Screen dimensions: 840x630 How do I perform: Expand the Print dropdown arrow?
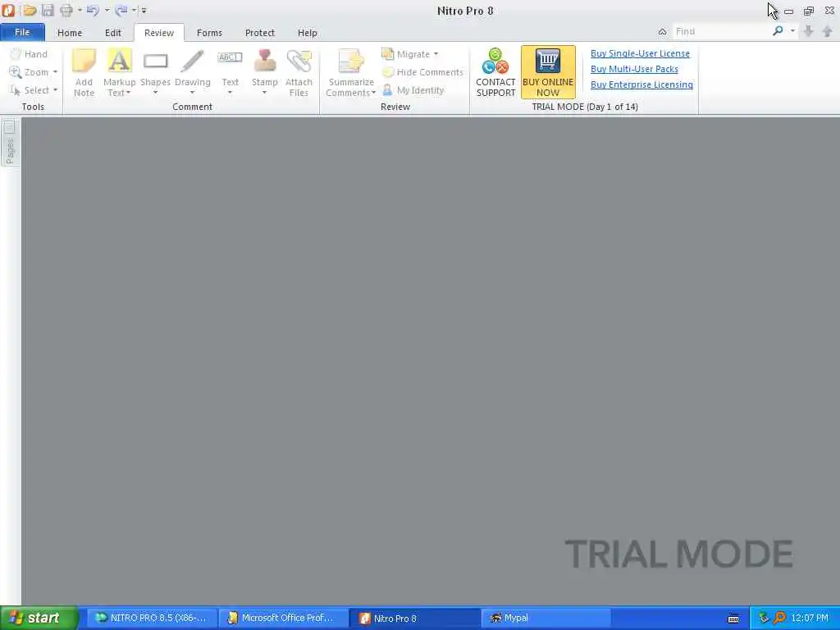[x=80, y=10]
